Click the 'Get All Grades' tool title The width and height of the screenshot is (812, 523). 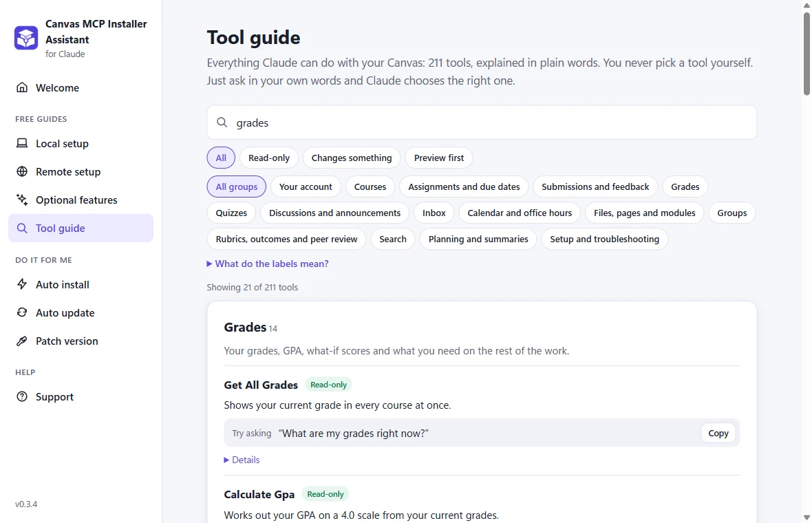[x=261, y=385]
